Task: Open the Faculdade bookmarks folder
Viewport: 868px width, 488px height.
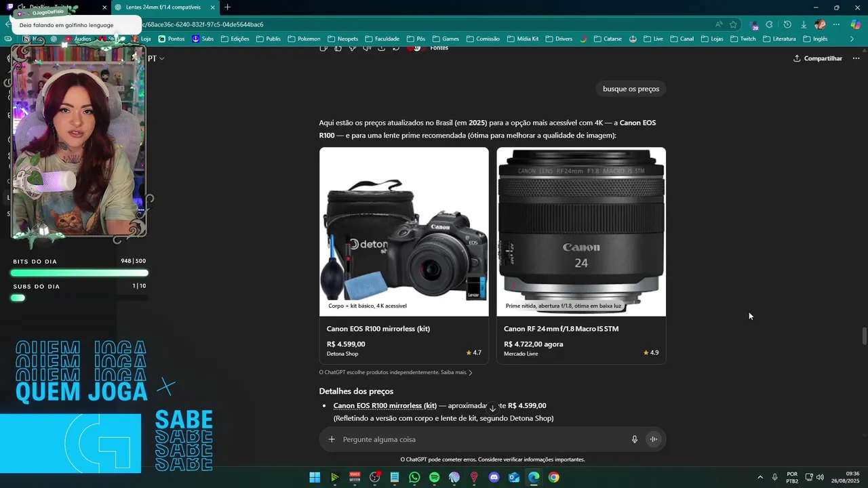Action: (382, 39)
